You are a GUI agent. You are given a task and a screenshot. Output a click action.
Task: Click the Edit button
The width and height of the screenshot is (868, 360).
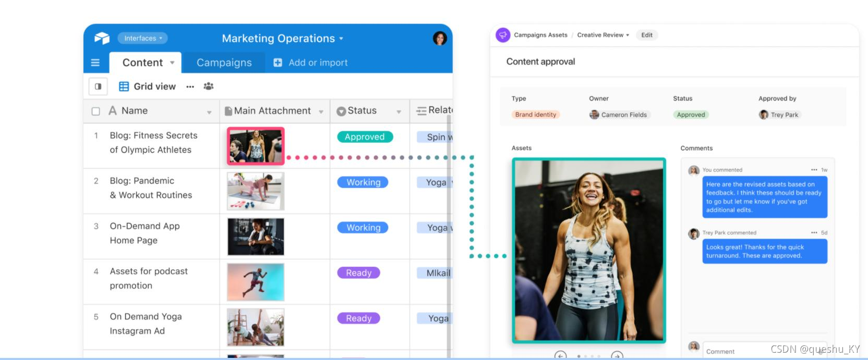coord(647,35)
